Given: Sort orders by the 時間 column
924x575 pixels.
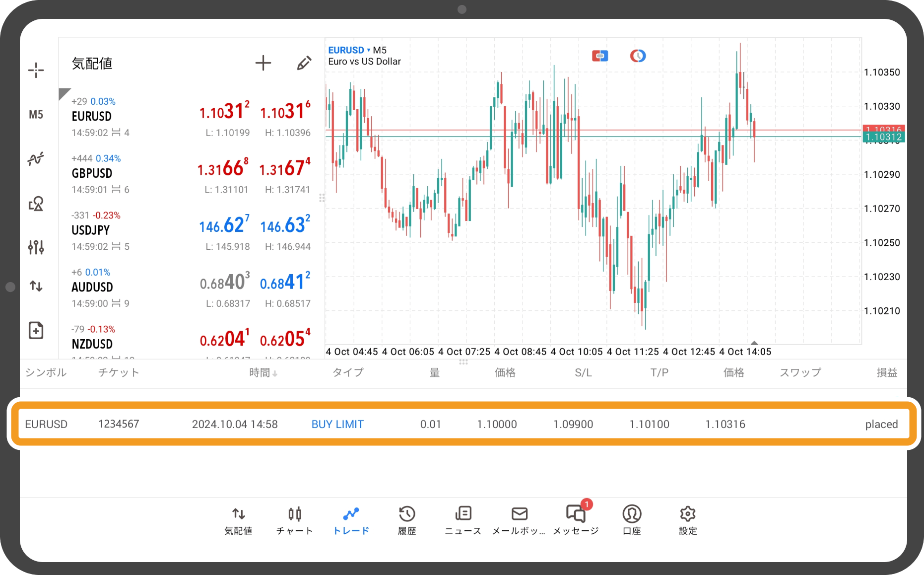Looking at the screenshot, I should point(263,372).
